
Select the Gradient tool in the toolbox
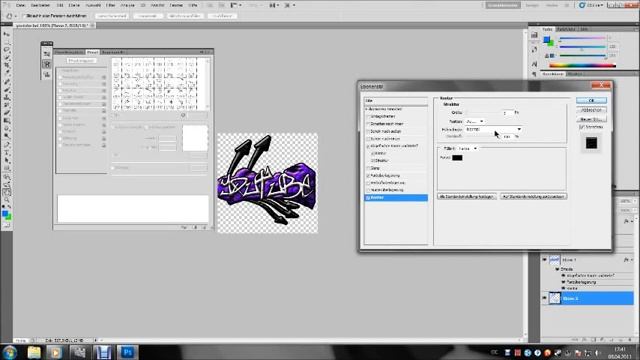[7, 120]
